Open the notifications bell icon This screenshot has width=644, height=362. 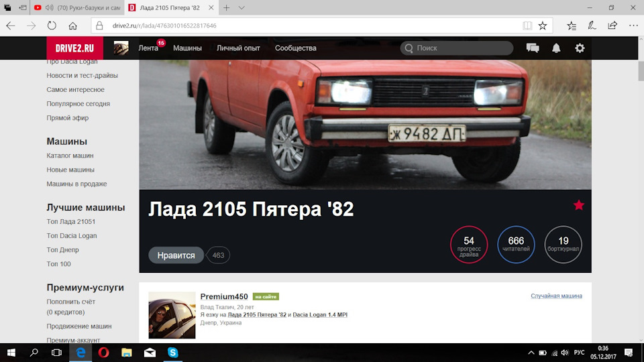[556, 48]
